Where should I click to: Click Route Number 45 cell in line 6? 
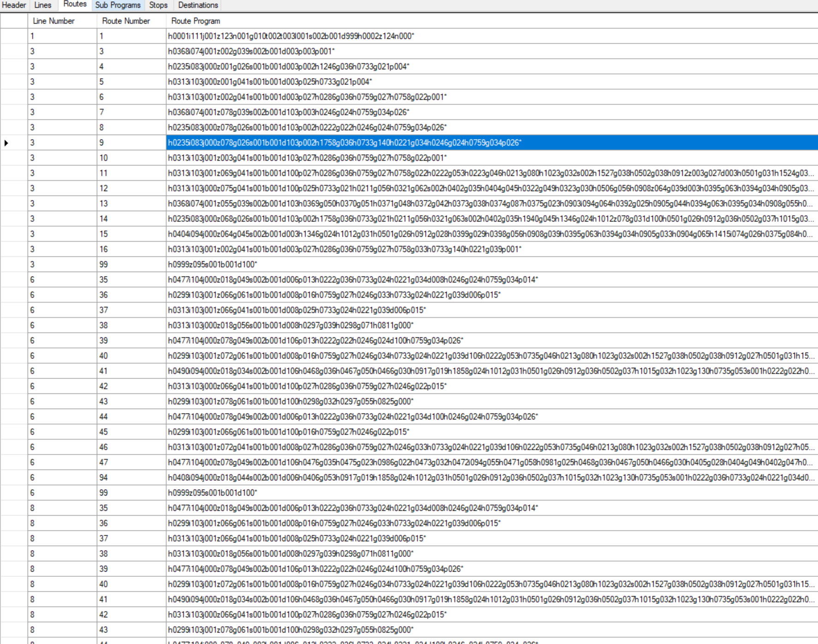point(131,432)
